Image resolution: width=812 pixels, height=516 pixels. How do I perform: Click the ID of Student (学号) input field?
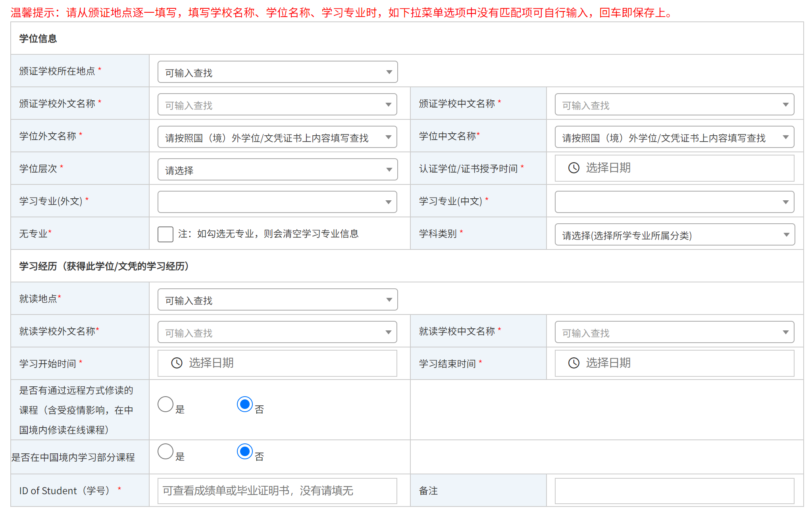click(277, 491)
